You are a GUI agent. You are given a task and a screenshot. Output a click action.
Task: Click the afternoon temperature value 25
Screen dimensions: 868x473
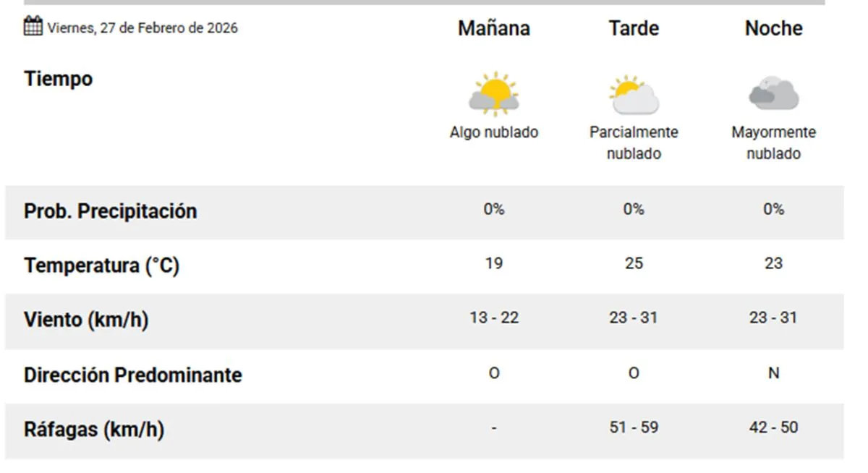pyautogui.click(x=634, y=263)
